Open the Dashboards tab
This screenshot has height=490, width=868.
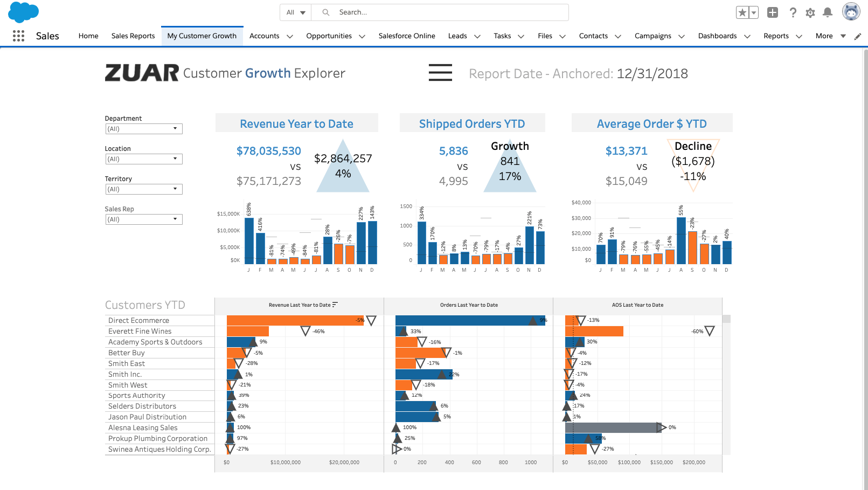[717, 36]
